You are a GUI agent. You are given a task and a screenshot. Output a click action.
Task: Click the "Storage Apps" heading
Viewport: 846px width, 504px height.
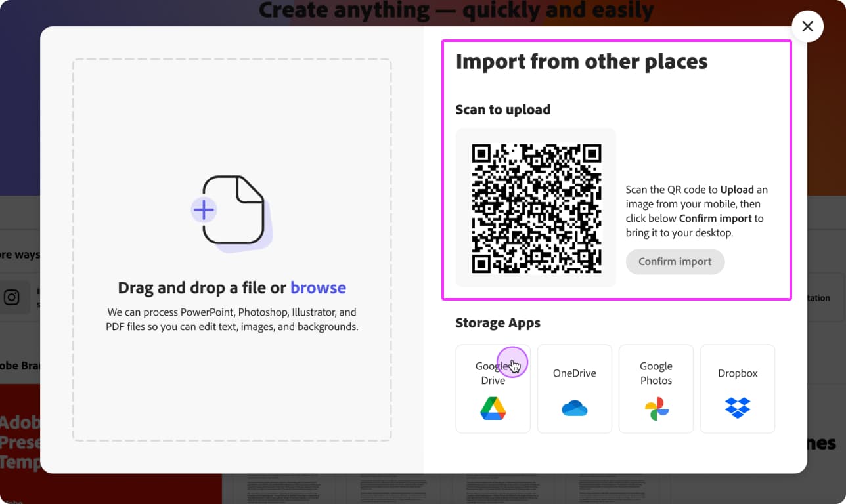(x=498, y=323)
